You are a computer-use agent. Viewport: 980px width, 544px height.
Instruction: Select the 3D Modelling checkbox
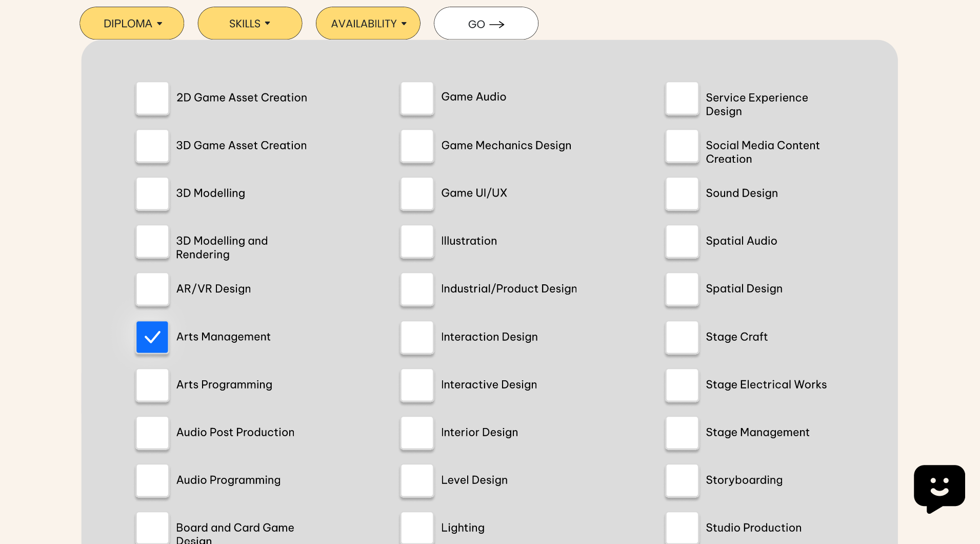point(152,193)
